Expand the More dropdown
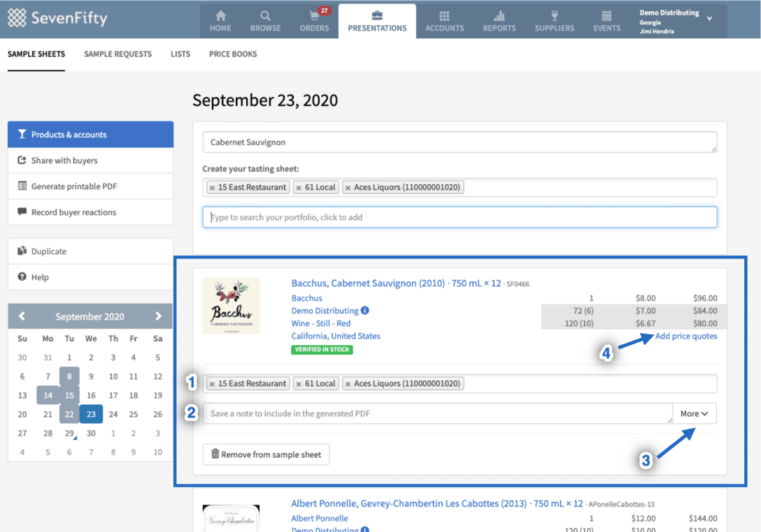The image size is (761, 532). (695, 413)
